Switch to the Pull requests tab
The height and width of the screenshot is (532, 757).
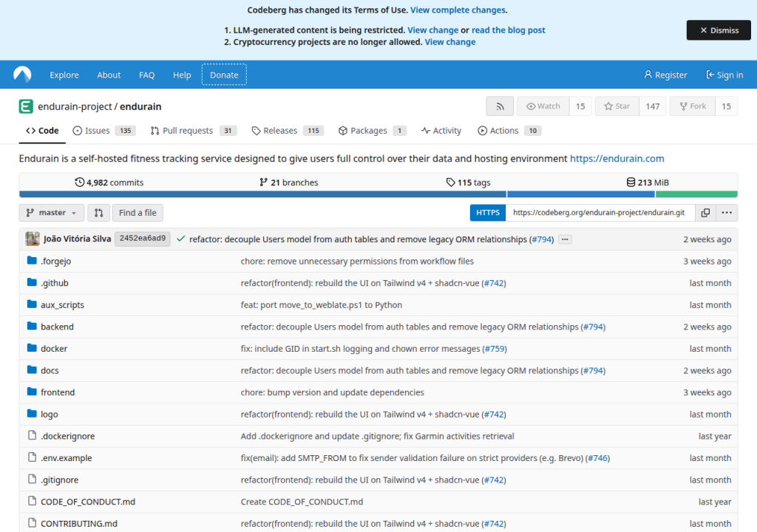(193, 130)
